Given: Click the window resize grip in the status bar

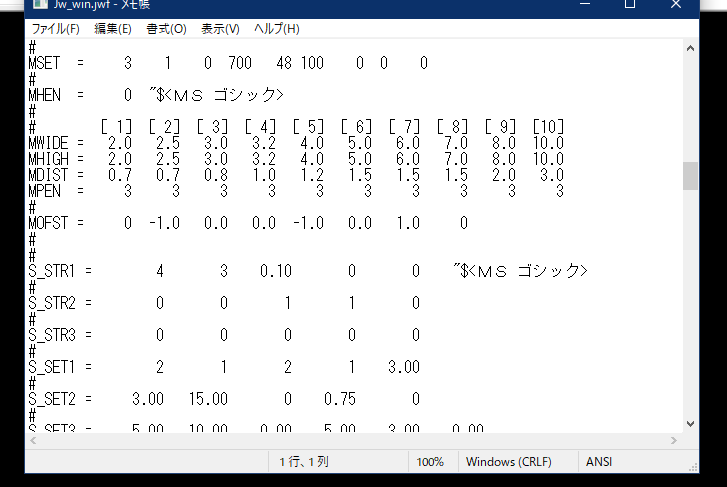Looking at the screenshot, I should pyautogui.click(x=693, y=468).
